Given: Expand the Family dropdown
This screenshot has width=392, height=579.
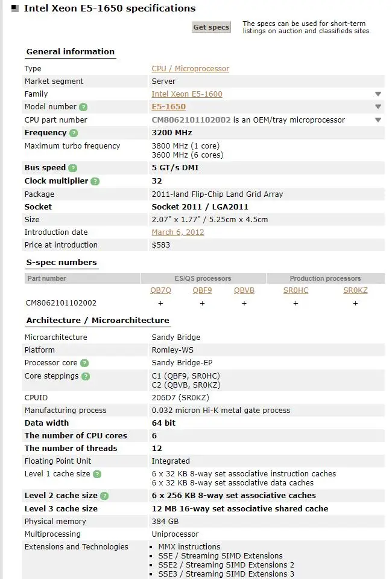Looking at the screenshot, I should (378, 94).
